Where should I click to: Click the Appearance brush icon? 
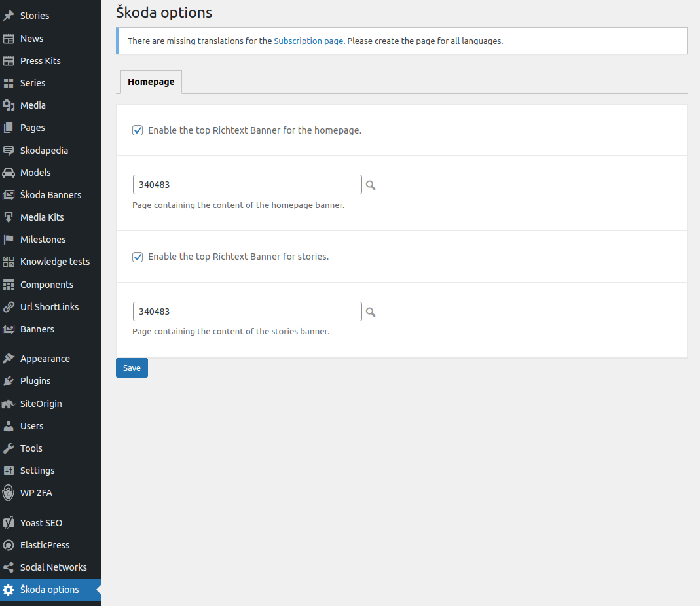pyautogui.click(x=9, y=359)
